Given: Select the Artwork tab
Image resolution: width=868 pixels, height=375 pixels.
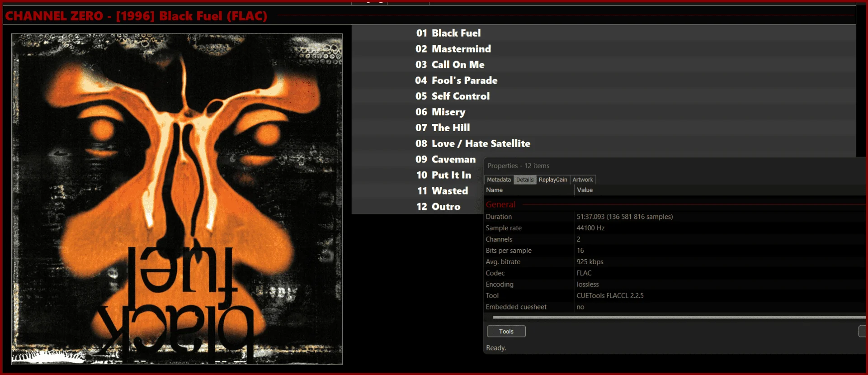Looking at the screenshot, I should (x=583, y=180).
